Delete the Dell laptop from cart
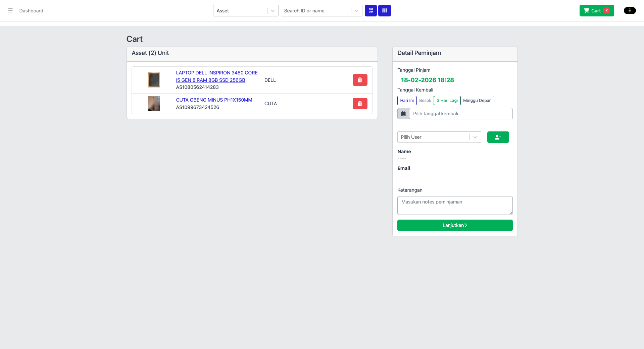 point(360,80)
